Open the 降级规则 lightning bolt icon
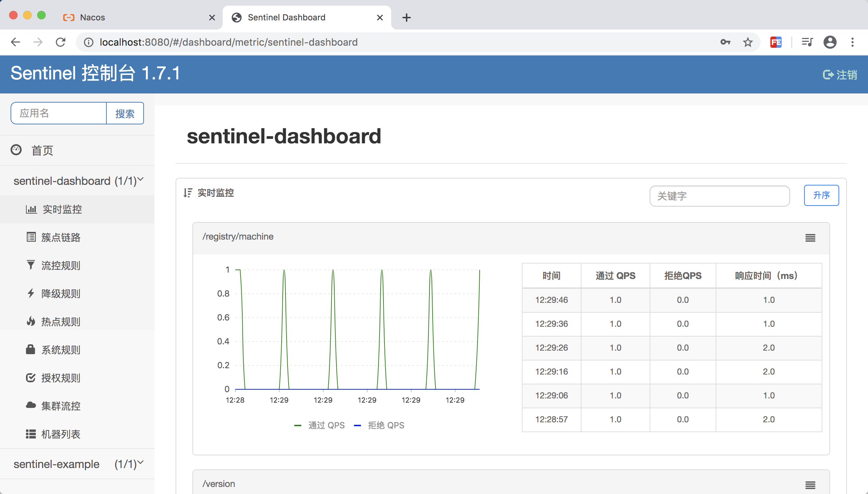The image size is (868, 494). (x=31, y=293)
